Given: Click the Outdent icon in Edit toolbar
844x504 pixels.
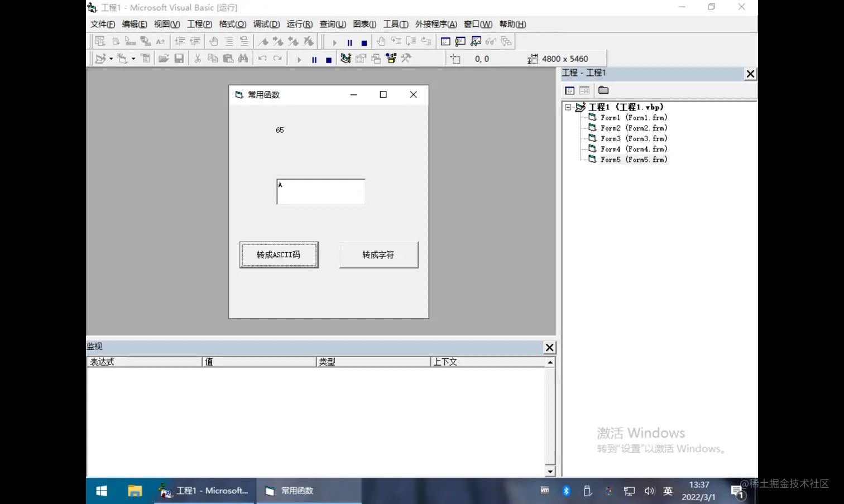Looking at the screenshot, I should pos(195,41).
